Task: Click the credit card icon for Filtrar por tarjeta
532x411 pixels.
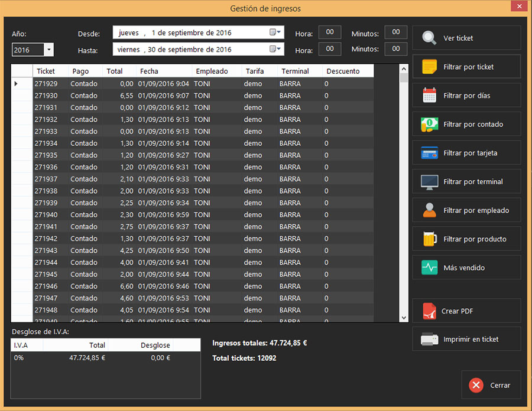Action: [x=429, y=153]
